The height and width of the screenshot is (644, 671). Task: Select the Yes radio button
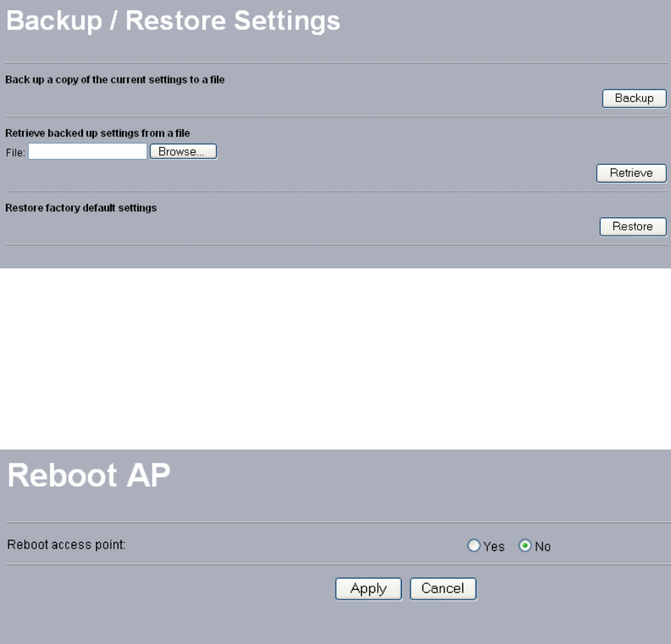(473, 546)
